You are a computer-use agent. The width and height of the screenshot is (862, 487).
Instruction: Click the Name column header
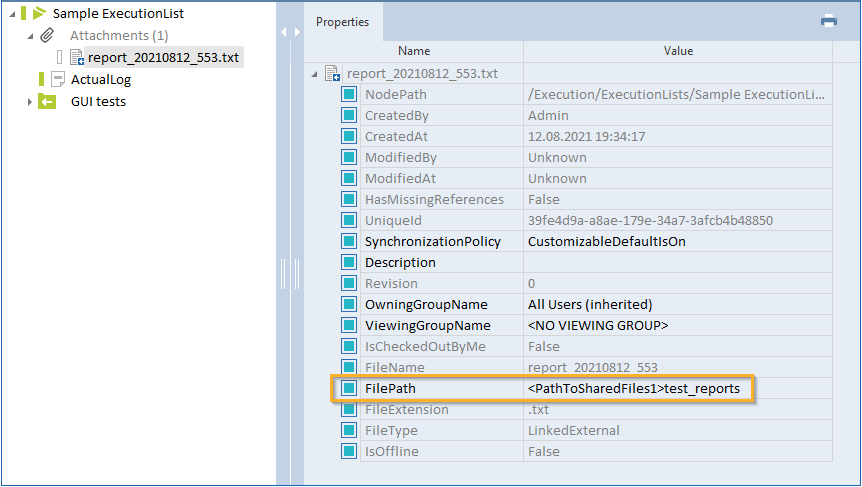(414, 51)
